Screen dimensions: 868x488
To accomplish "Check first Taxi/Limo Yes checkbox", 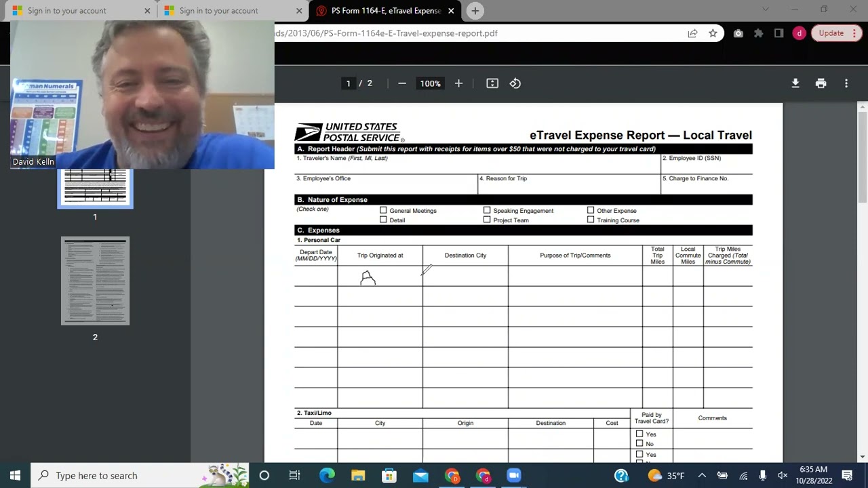I will [639, 434].
